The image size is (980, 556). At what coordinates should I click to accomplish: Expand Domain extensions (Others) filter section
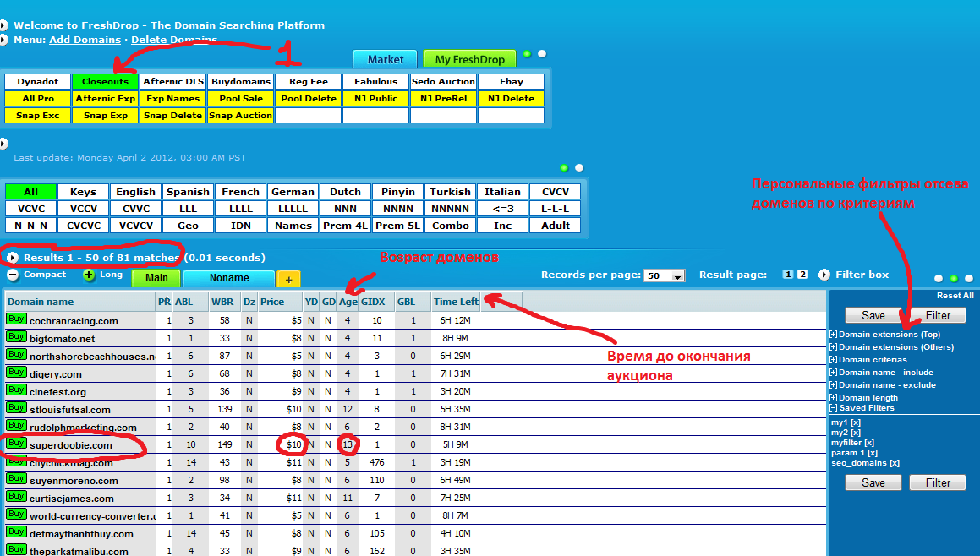pos(833,347)
